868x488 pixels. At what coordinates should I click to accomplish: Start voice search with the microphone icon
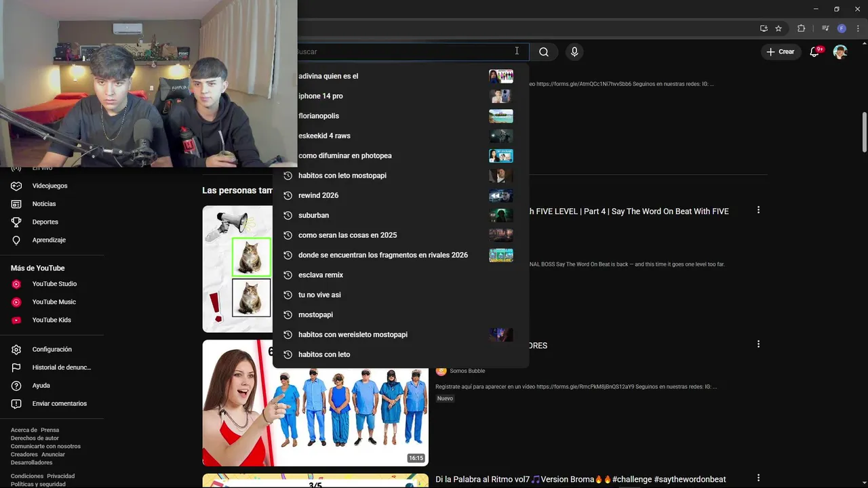click(x=574, y=52)
